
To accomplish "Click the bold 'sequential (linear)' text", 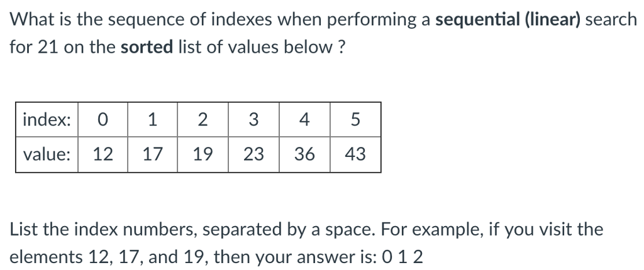I will [510, 19].
